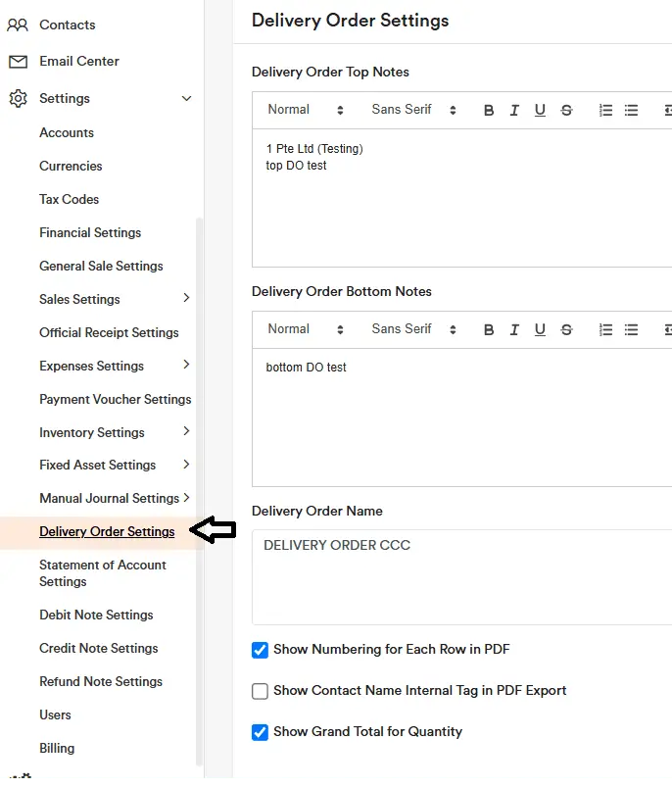Open Normal heading dropdown in Top Notes

306,110
